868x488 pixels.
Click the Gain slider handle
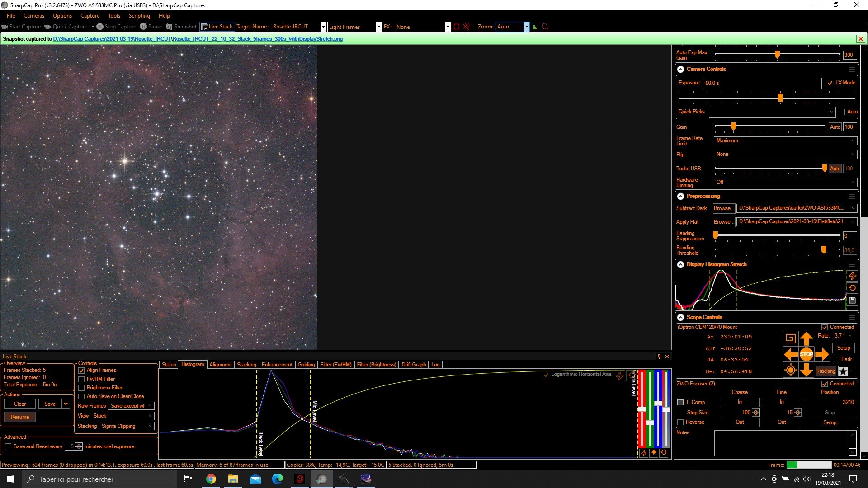click(x=733, y=127)
